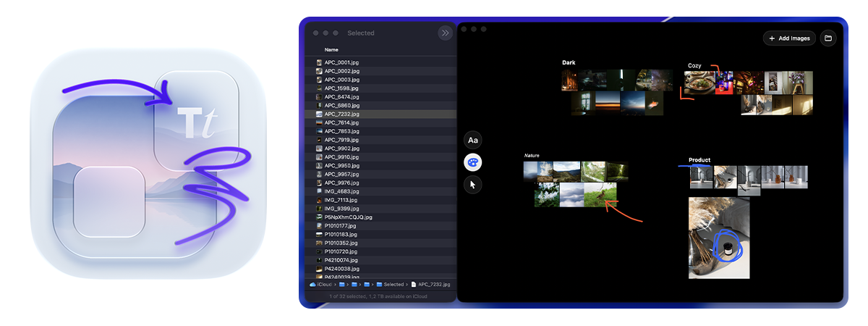Click the Add Images button
The width and height of the screenshot is (868, 326).
click(789, 38)
